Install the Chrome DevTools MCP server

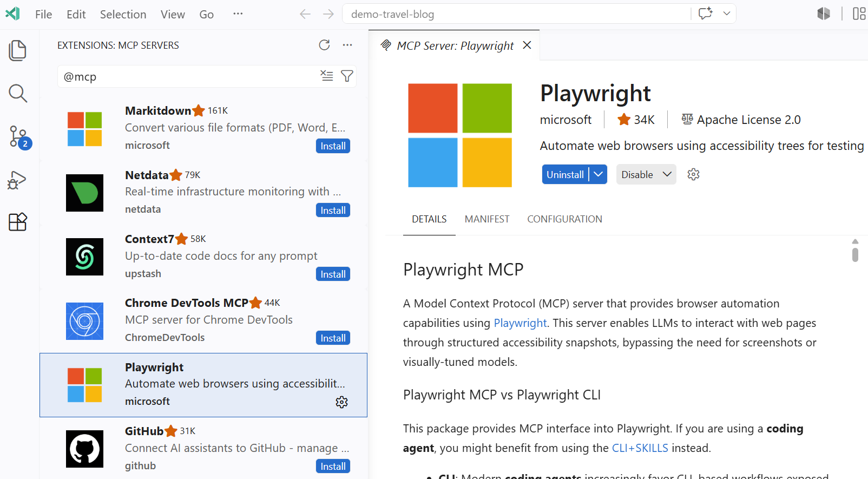click(x=333, y=338)
